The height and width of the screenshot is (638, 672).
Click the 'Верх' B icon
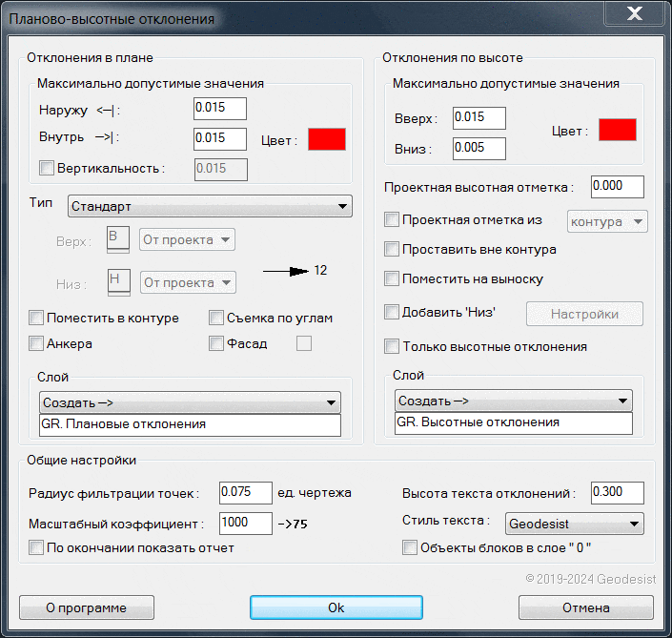(x=117, y=238)
